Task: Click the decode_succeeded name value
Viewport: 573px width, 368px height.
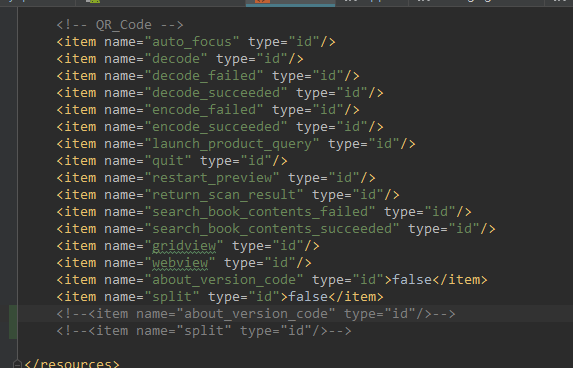Action: point(216,93)
